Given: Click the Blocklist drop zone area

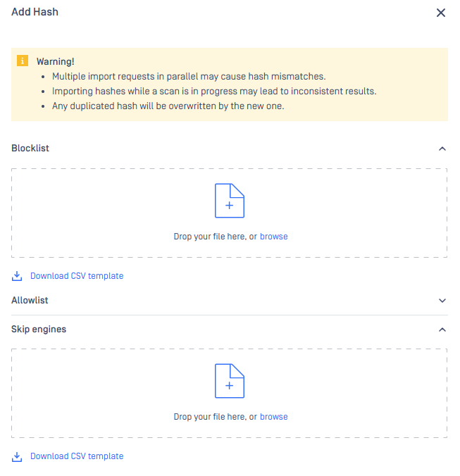Looking at the screenshot, I should click(229, 213).
